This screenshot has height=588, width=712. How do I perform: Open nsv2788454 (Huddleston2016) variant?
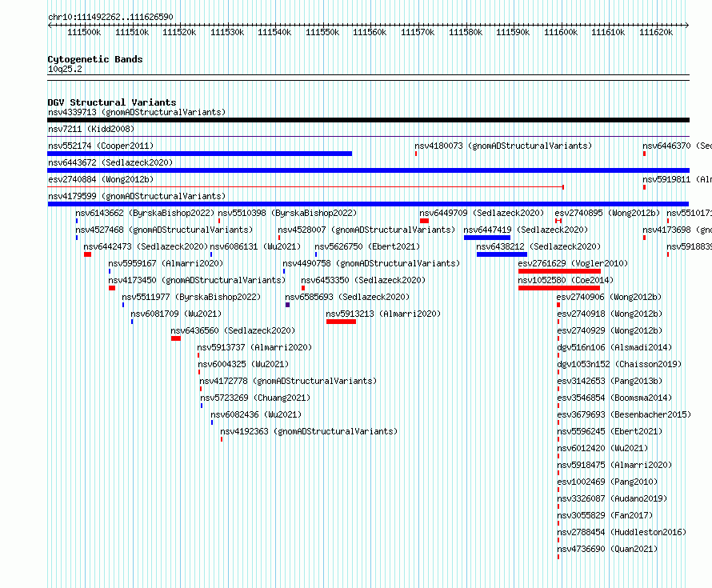(x=622, y=532)
